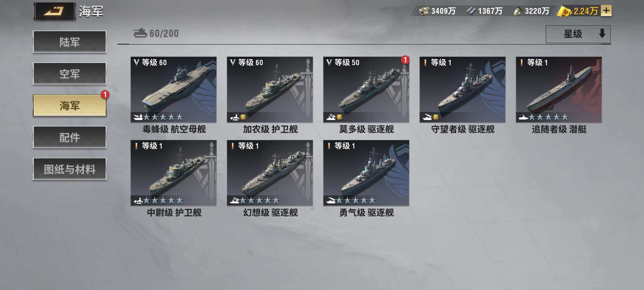Image resolution: width=644 pixels, height=290 pixels.
Task: Click the steel resource icon showing 1367万
Action: (x=471, y=11)
